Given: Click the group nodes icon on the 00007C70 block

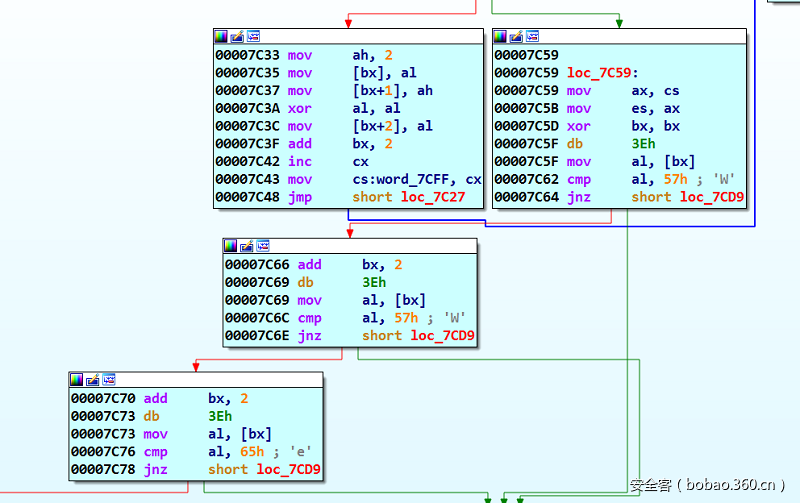Looking at the screenshot, I should 109,380.
